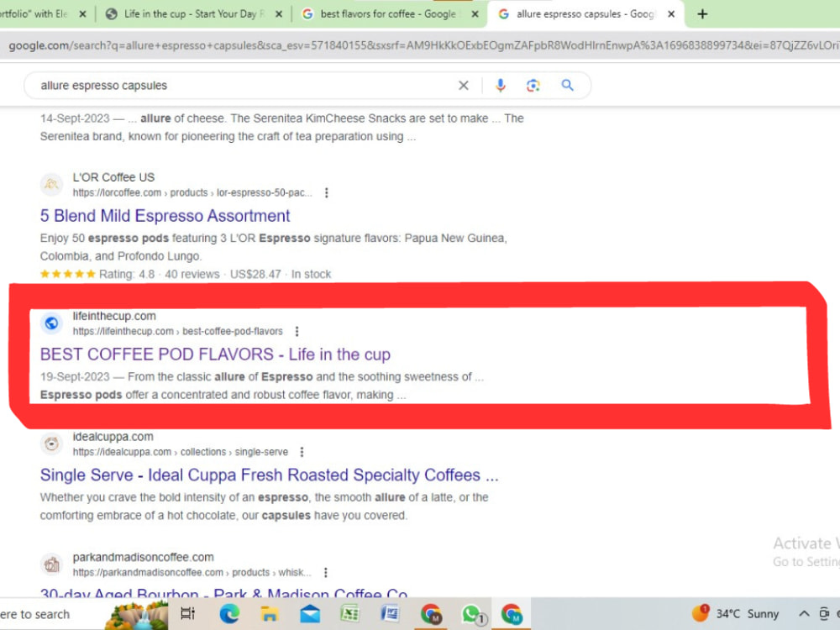This screenshot has height=630, width=840.
Task: Open the Mail app from the taskbar
Action: pyautogui.click(x=310, y=613)
